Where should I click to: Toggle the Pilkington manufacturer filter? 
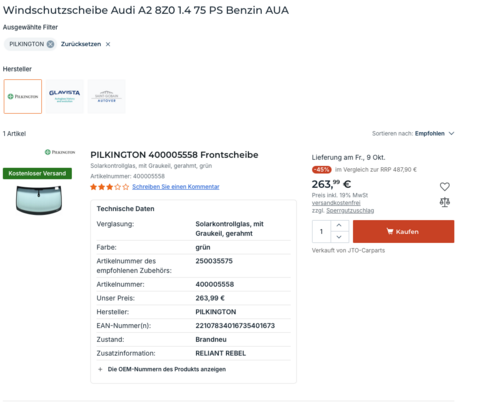23,96
